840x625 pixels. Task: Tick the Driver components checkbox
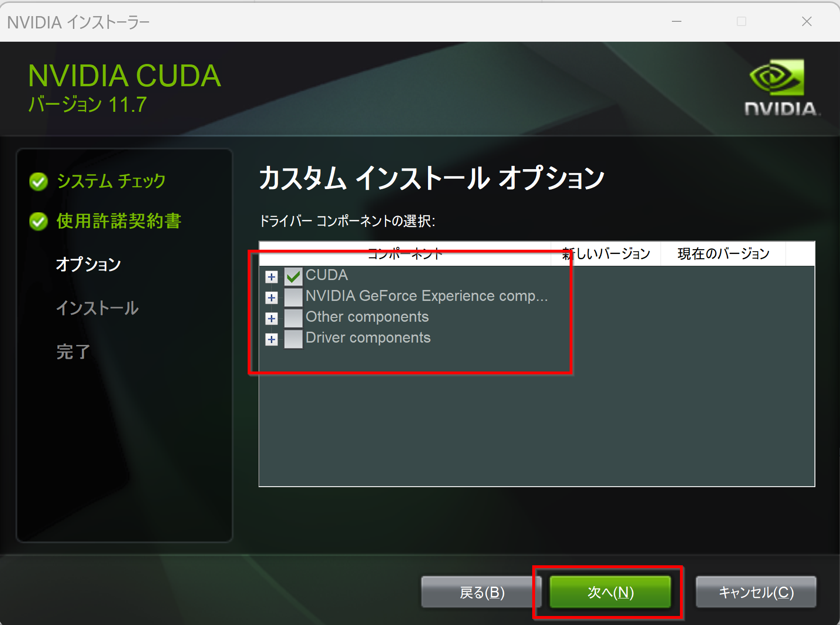coord(293,339)
